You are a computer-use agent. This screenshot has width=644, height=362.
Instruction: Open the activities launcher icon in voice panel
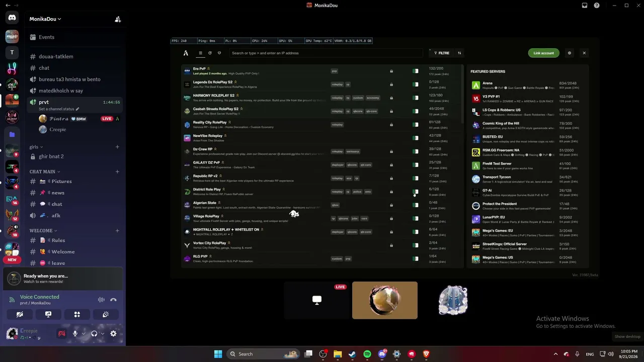pos(77,314)
